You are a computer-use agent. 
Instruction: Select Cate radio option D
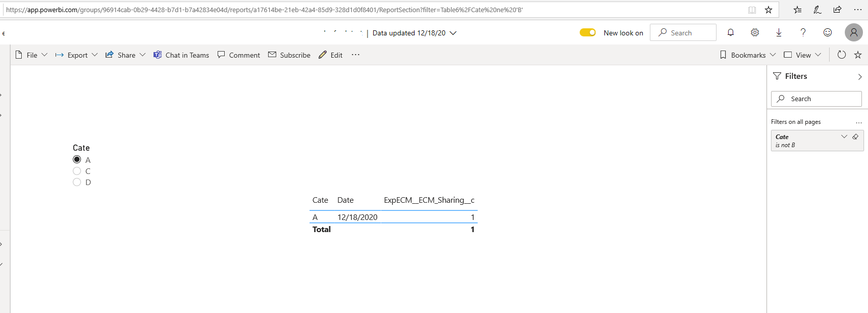click(77, 182)
